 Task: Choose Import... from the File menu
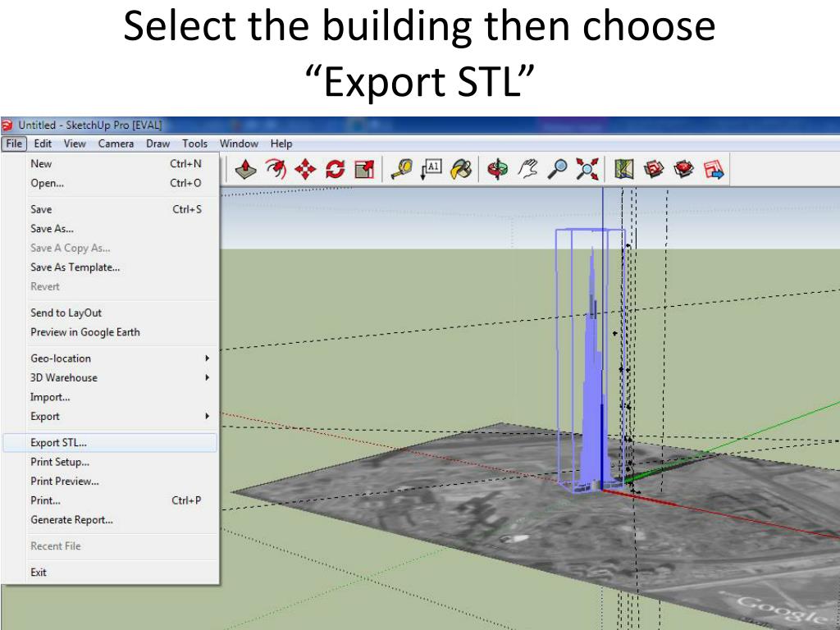(x=110, y=397)
